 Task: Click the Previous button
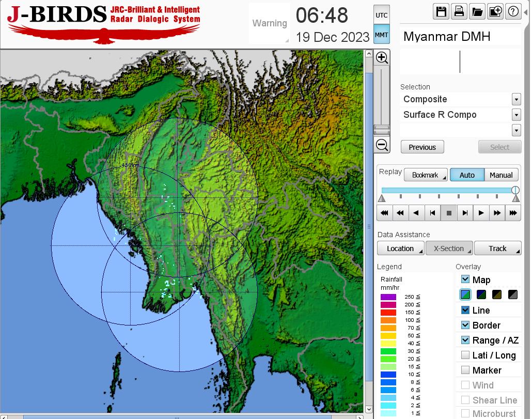[x=422, y=147]
